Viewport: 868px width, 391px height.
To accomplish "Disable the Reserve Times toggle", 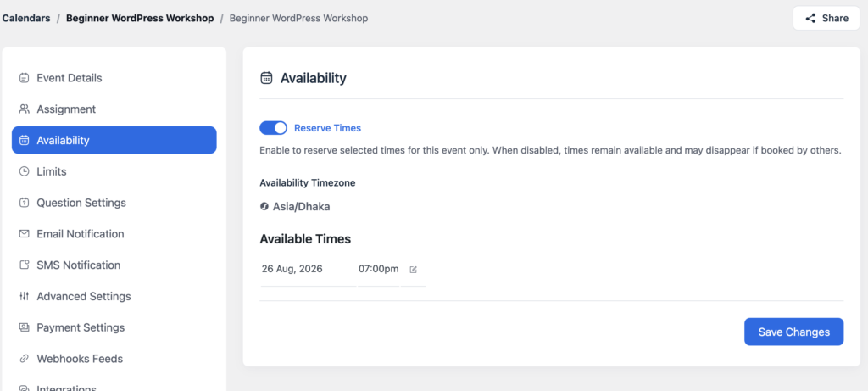I will click(274, 128).
